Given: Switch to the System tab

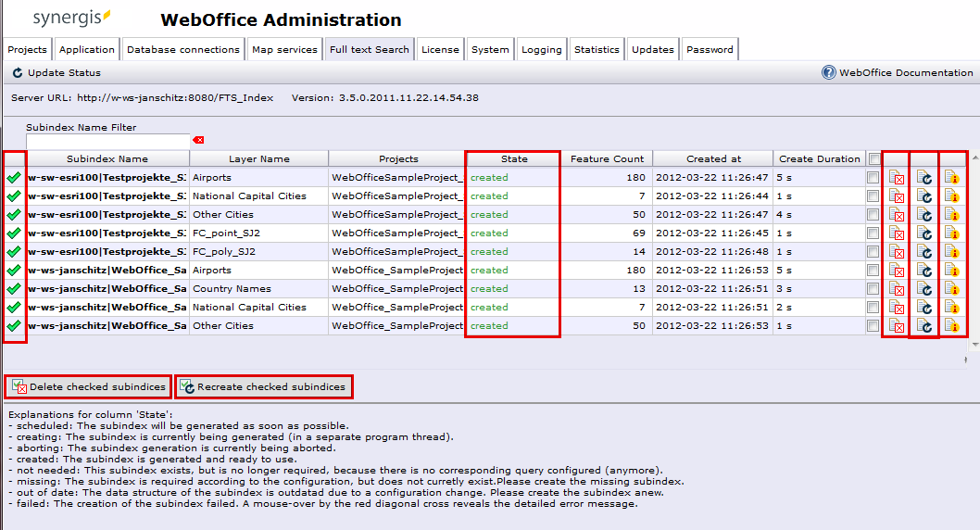Looking at the screenshot, I should click(490, 49).
